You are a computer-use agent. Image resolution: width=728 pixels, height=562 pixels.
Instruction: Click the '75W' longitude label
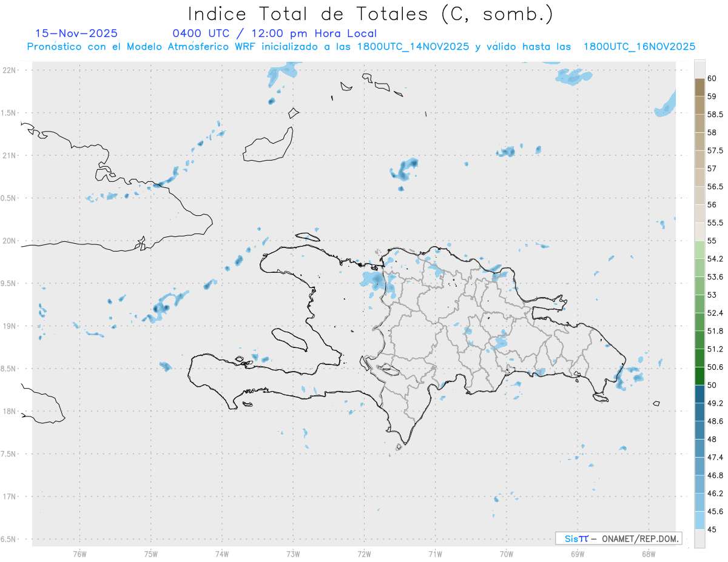[x=151, y=554]
